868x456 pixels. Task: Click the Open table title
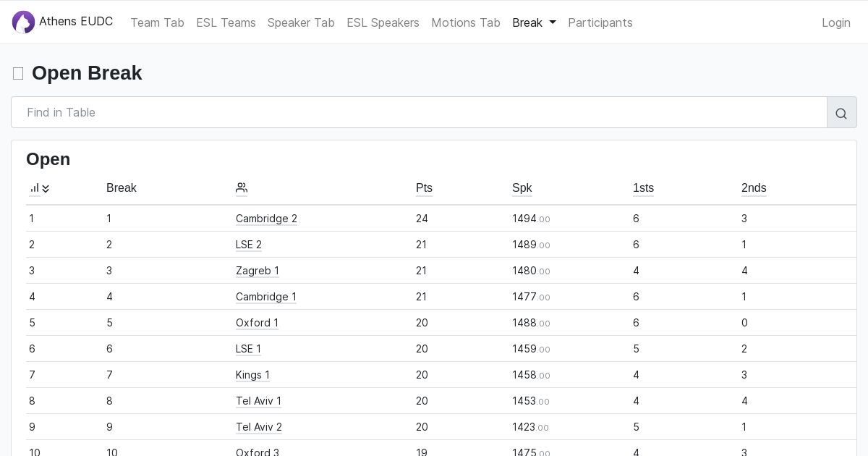point(48,159)
